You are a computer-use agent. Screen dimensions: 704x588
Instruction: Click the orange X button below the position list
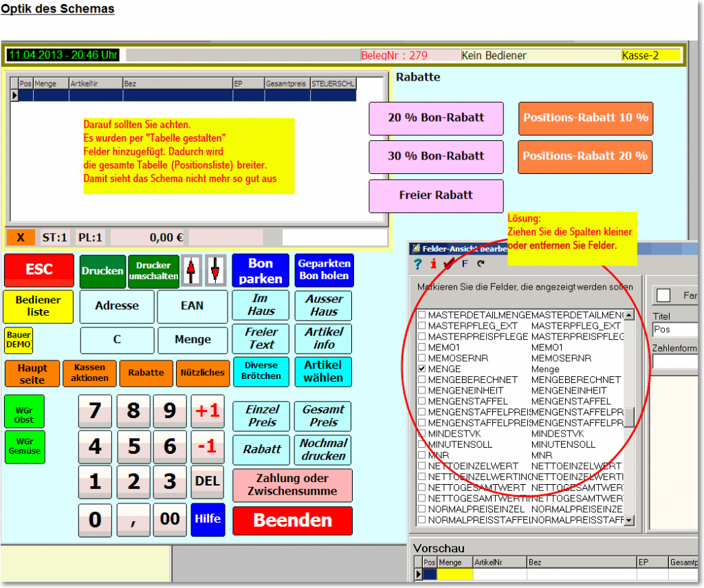21,237
